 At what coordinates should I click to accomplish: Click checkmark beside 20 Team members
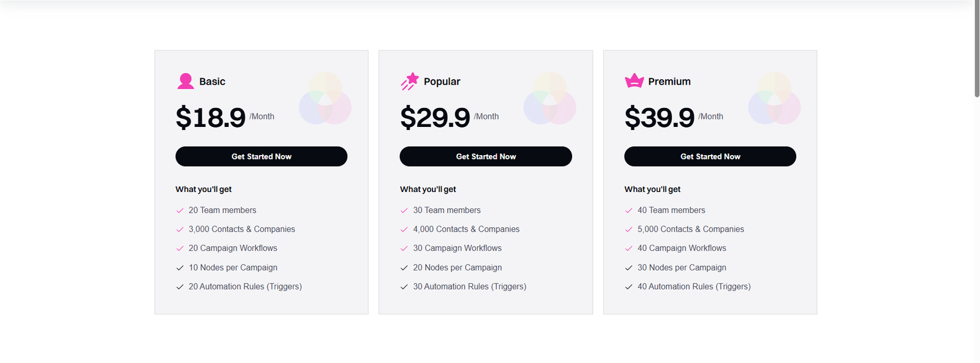pos(180,210)
